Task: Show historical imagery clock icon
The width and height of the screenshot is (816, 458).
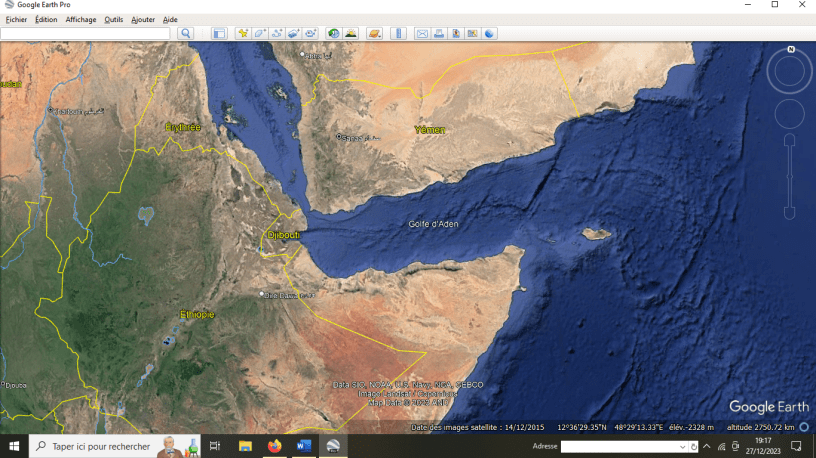Action: [334, 33]
